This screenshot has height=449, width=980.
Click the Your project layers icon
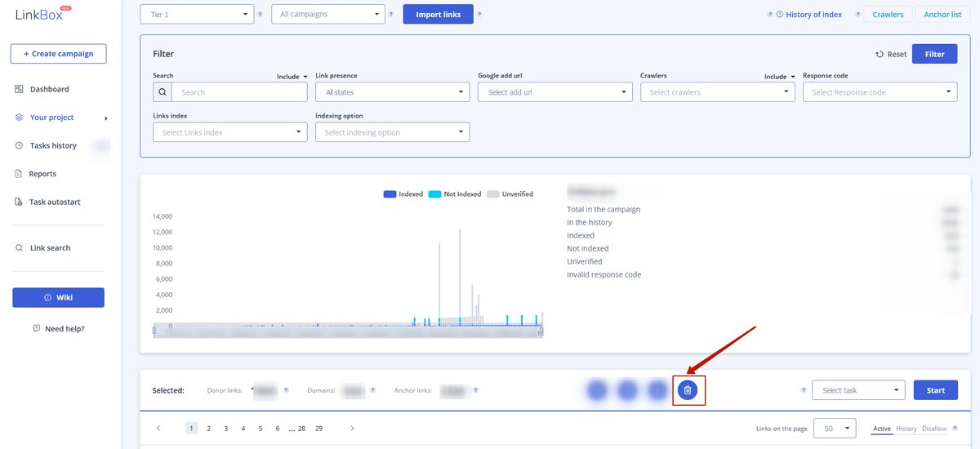[x=19, y=118]
